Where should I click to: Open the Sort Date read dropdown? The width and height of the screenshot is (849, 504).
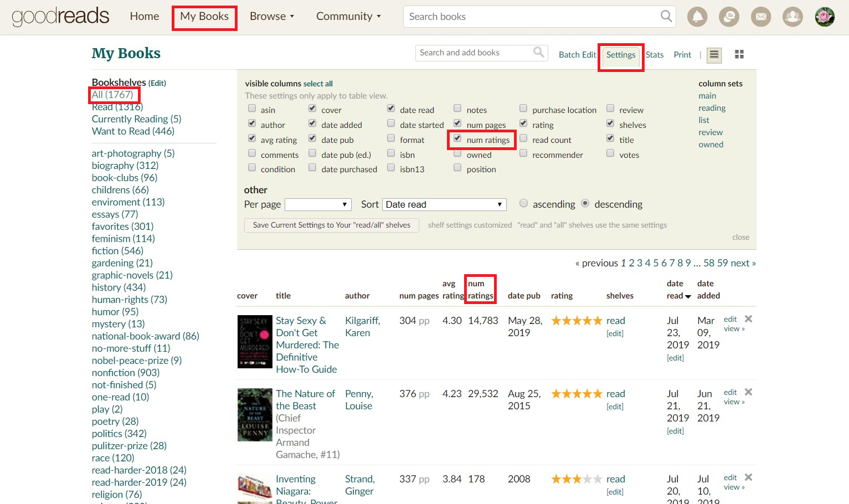tap(445, 204)
